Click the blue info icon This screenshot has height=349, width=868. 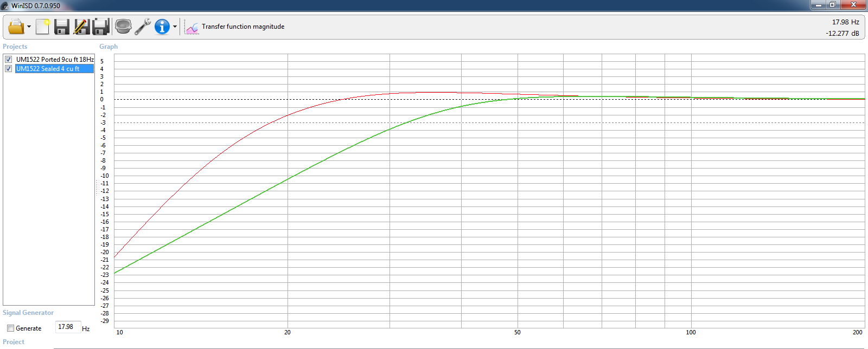point(162,27)
